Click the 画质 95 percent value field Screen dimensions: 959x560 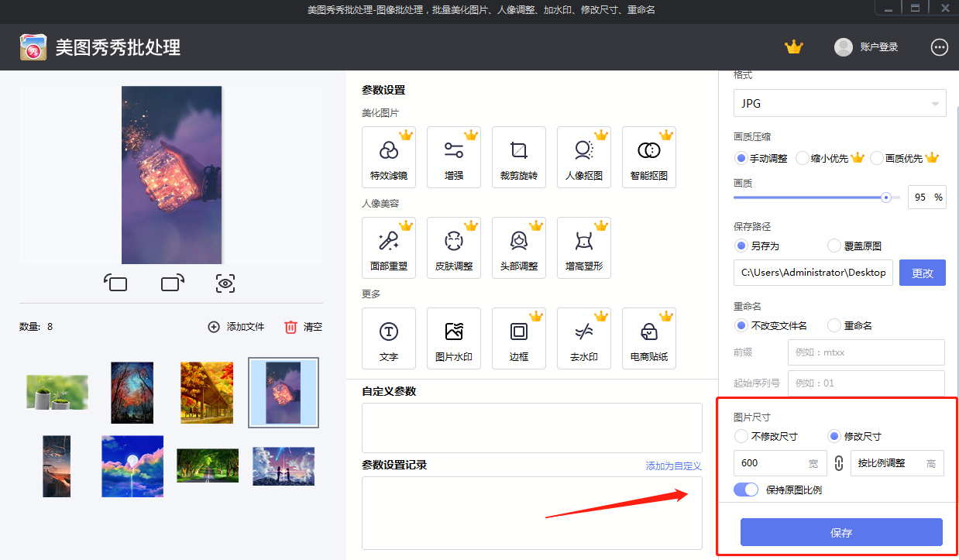pos(926,198)
